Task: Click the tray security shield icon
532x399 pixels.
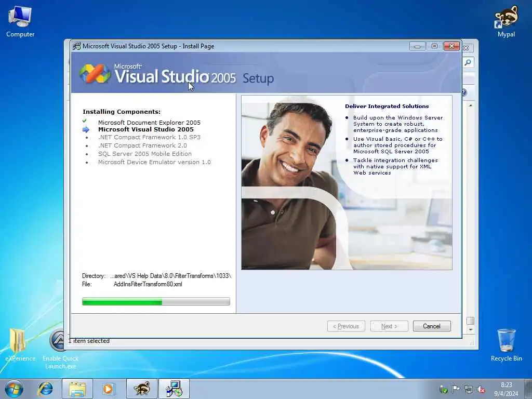Action: 443,389
